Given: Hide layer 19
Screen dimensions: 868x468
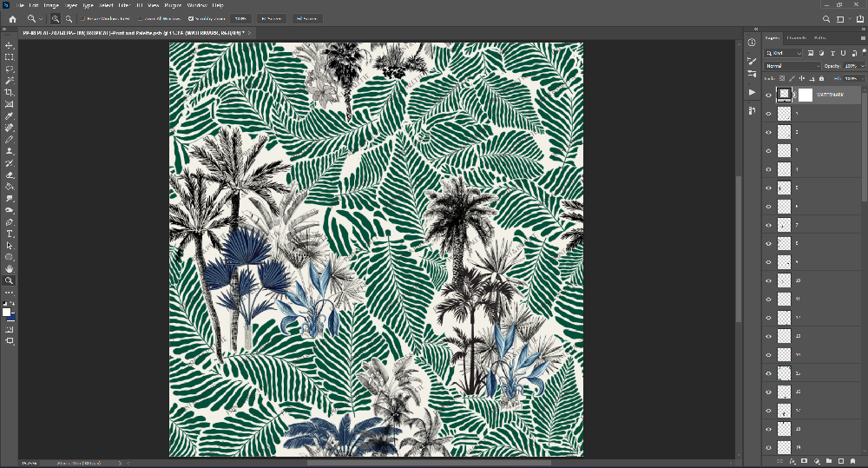Looking at the screenshot, I should point(768,447).
